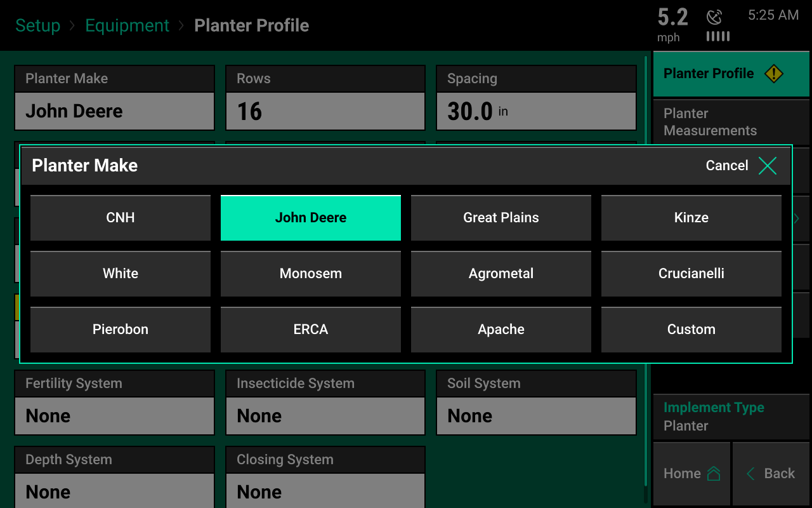Open the Planter Profile side tab

pyautogui.click(x=731, y=74)
